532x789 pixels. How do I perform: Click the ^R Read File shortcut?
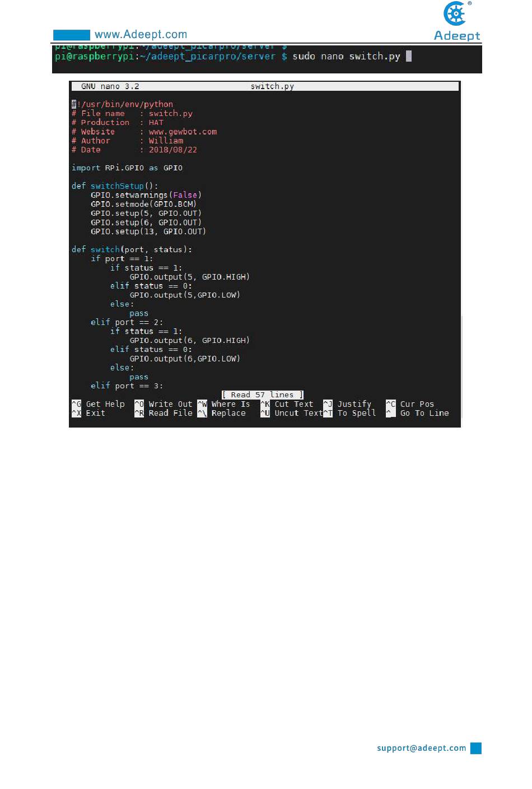pyautogui.click(x=163, y=413)
